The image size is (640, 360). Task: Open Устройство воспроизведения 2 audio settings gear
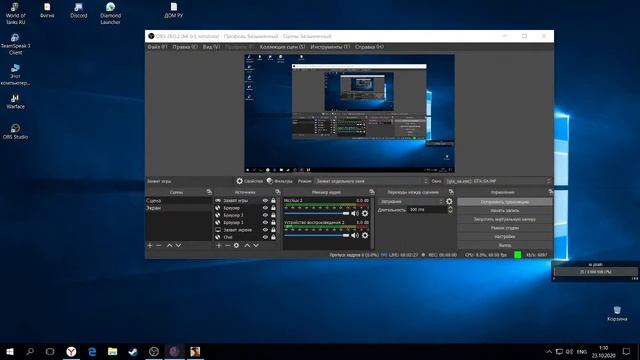(365, 235)
